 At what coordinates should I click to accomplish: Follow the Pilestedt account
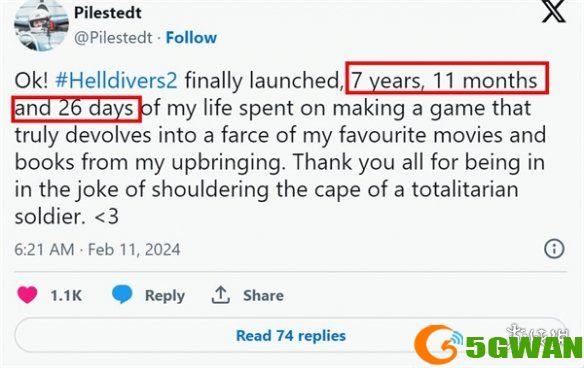click(191, 38)
